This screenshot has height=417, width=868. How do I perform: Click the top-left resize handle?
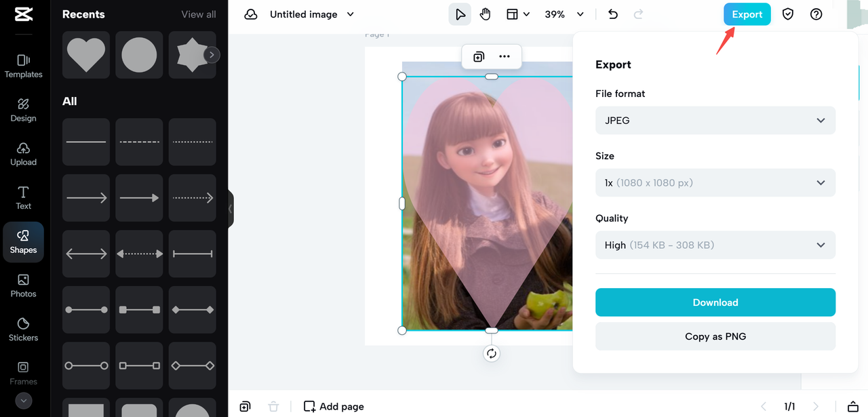[x=402, y=77]
